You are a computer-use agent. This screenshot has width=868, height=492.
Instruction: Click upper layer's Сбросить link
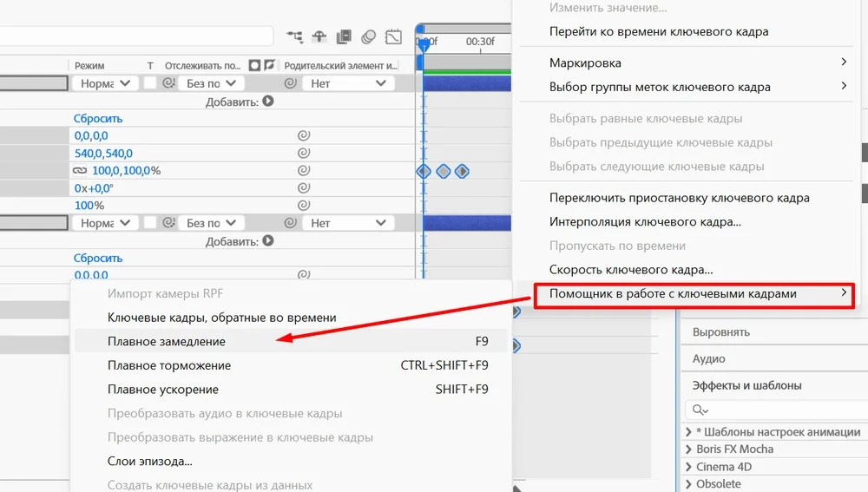pyautogui.click(x=98, y=118)
